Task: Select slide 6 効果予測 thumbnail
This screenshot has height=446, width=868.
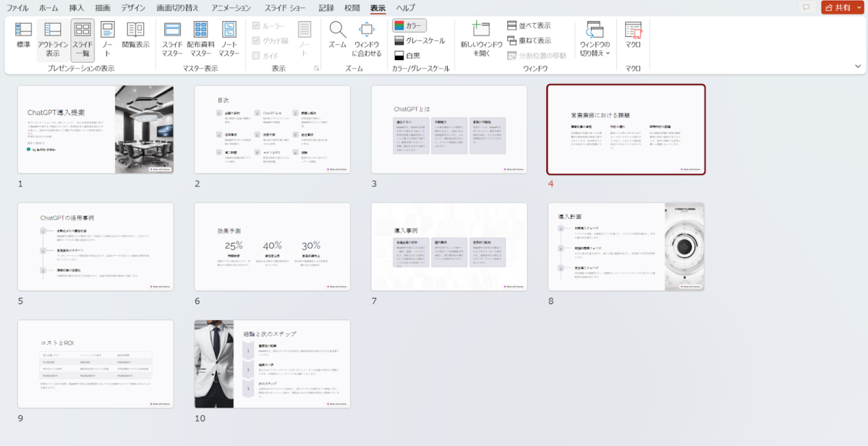Action: pos(272,246)
